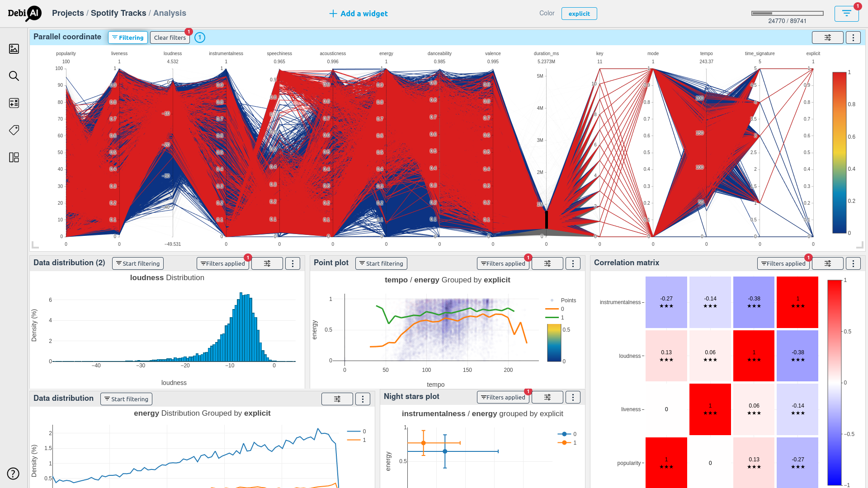Click the help question mark icon
This screenshot has height=488, width=868.
point(13,474)
